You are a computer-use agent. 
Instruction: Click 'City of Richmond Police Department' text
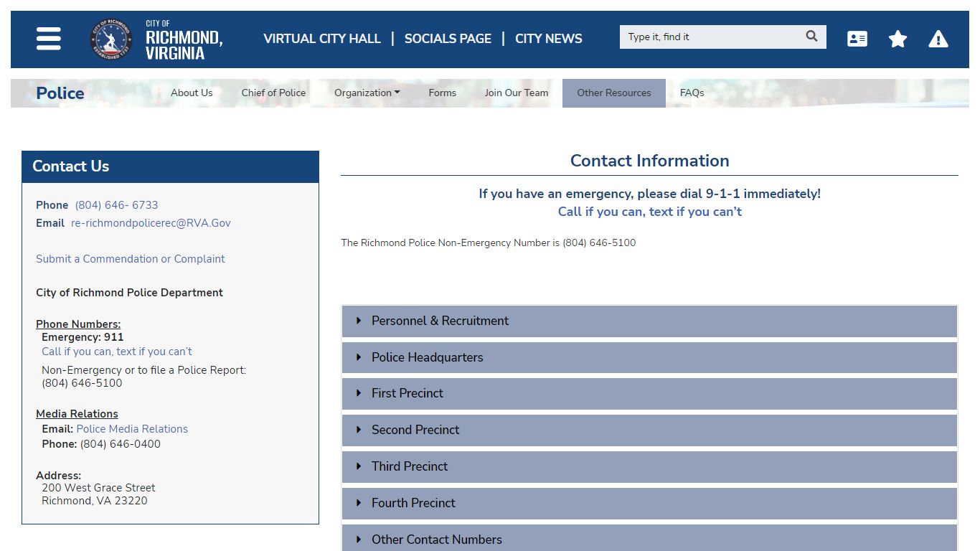(129, 293)
